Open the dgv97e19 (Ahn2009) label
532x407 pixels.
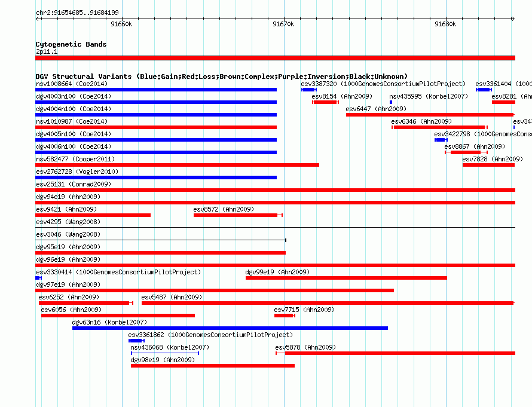(68, 284)
